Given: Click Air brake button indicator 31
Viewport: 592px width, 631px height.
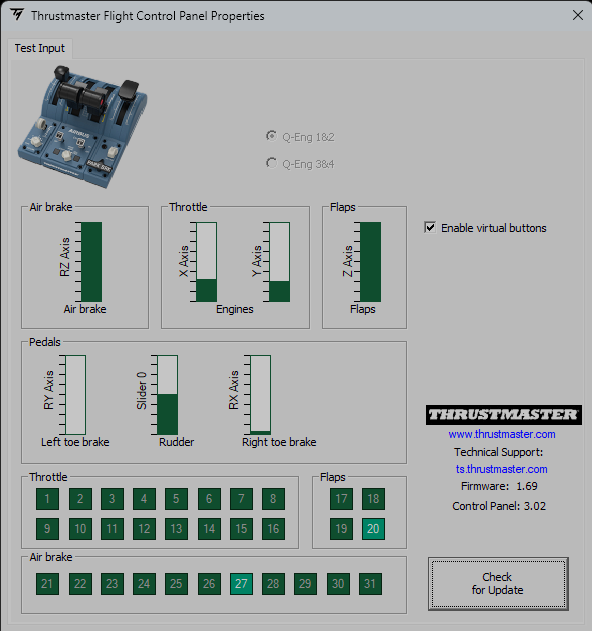Looking at the screenshot, I should click(x=370, y=584).
